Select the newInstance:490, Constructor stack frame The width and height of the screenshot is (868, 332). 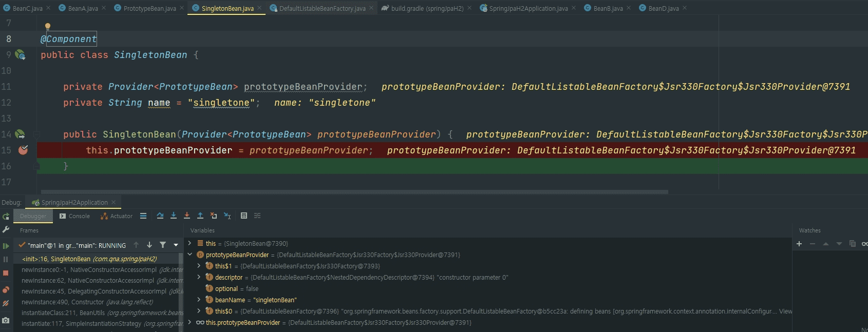click(x=87, y=302)
